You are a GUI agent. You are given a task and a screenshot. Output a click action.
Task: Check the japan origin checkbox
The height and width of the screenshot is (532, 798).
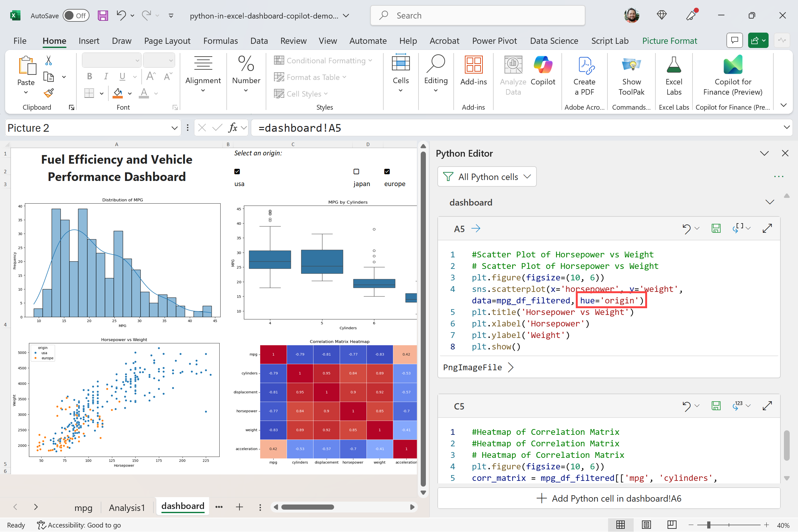(x=356, y=171)
